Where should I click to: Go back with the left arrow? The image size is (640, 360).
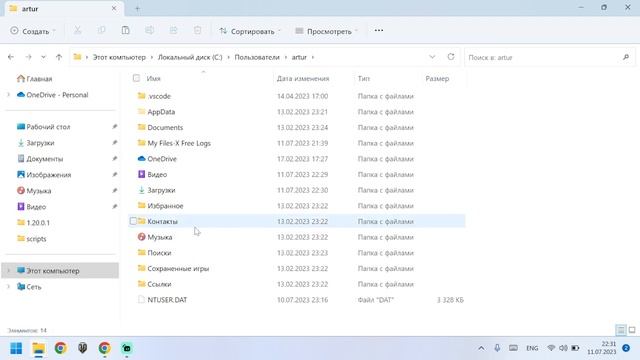pos(11,57)
